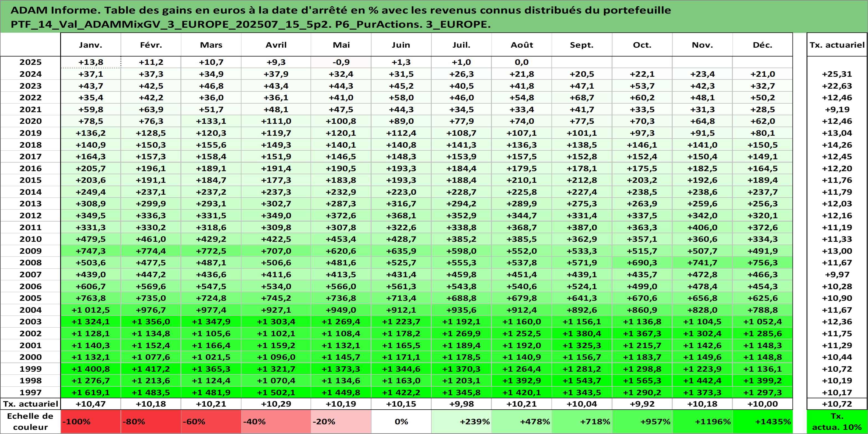Select the 2025 row label
Screen dimensions: 868x434
pyautogui.click(x=30, y=62)
